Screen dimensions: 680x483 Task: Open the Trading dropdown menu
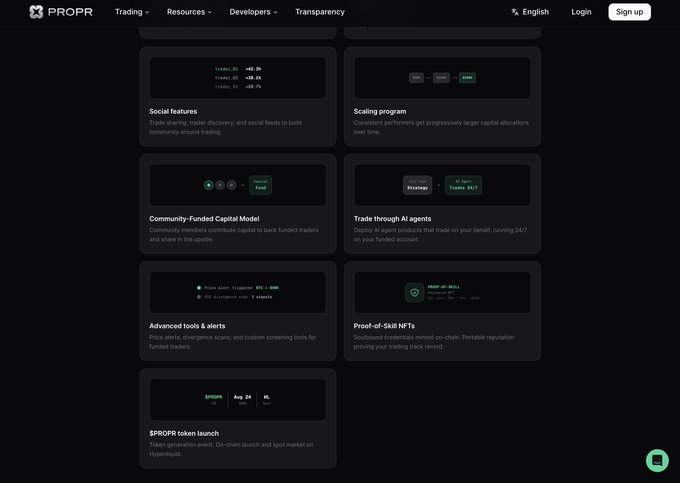point(132,12)
